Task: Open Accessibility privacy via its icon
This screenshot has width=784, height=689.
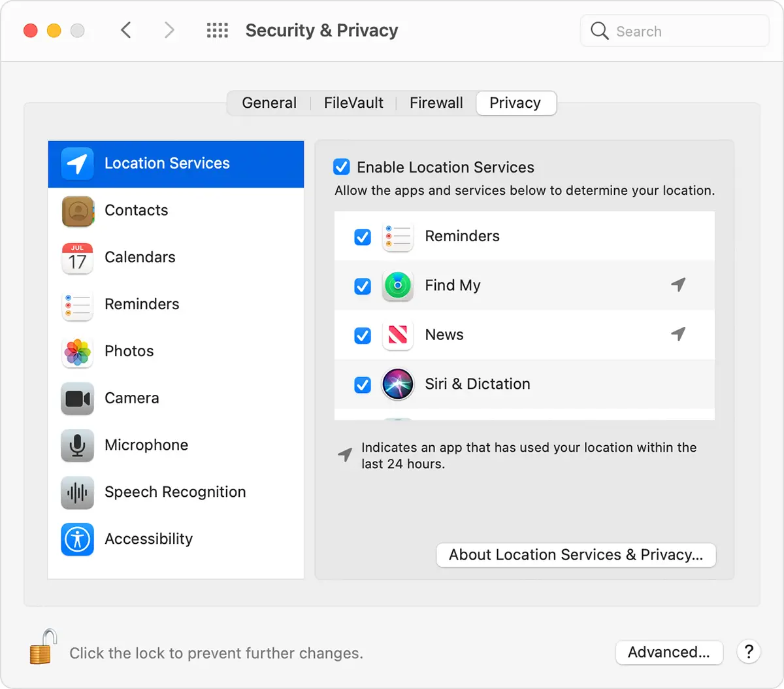Action: tap(78, 539)
